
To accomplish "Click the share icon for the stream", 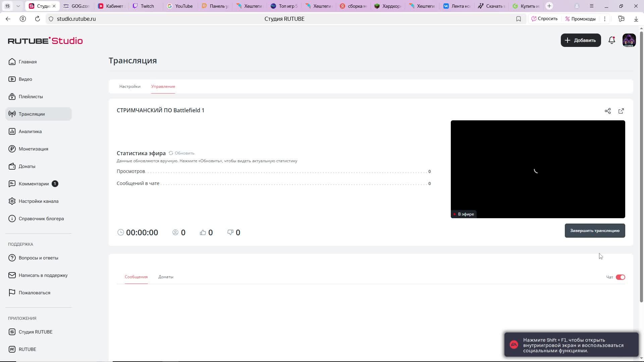I will (607, 111).
